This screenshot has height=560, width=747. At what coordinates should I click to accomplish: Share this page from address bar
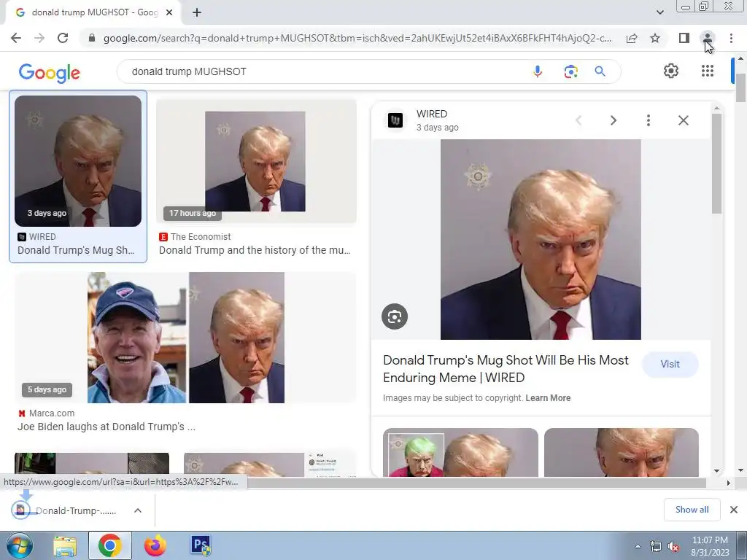point(632,38)
